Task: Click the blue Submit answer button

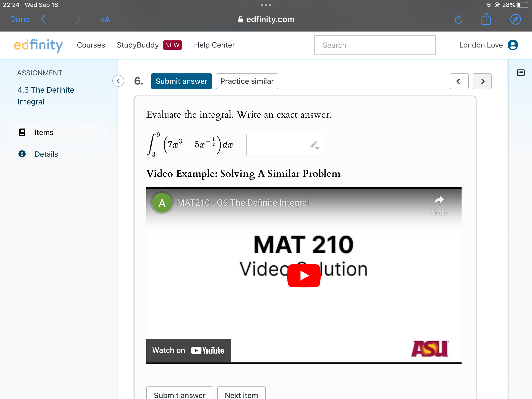Action: [181, 81]
